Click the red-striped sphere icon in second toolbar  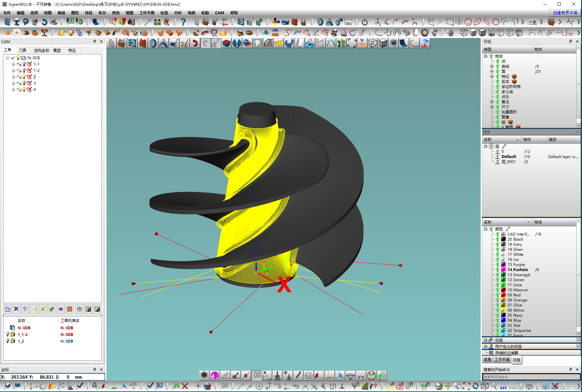coord(425,33)
